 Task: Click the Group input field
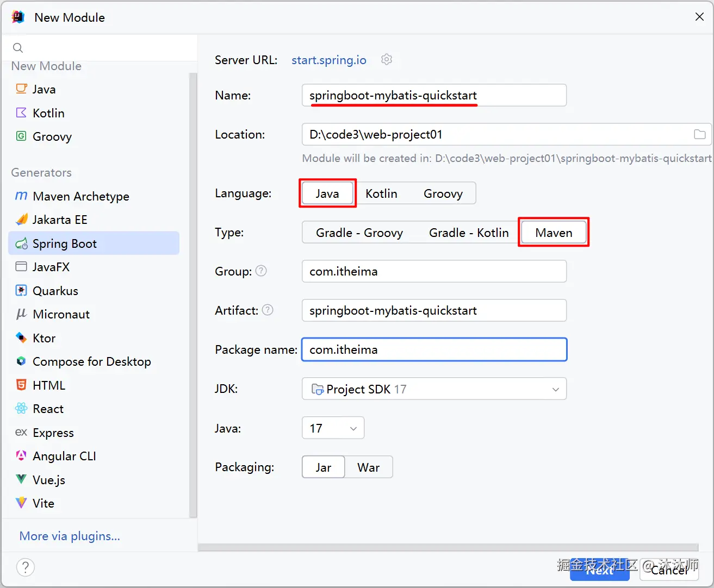click(x=434, y=271)
